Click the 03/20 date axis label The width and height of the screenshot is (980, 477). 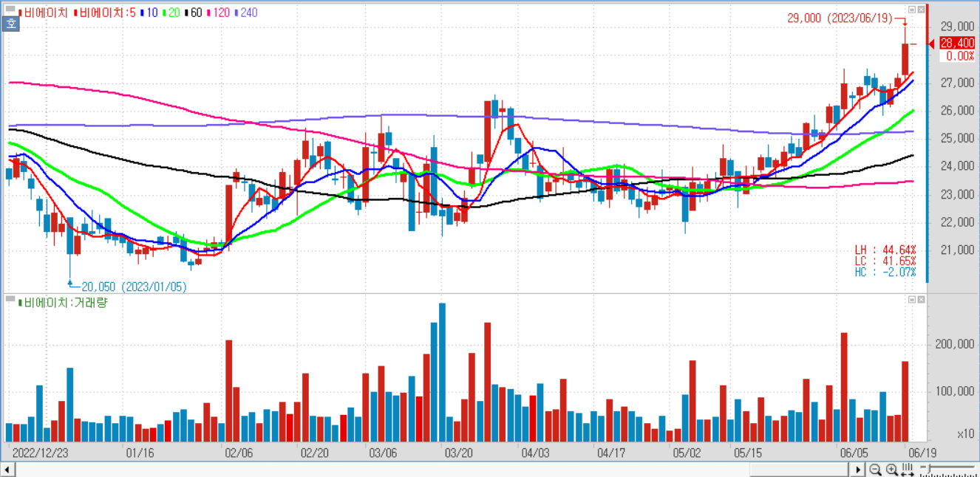click(x=458, y=452)
